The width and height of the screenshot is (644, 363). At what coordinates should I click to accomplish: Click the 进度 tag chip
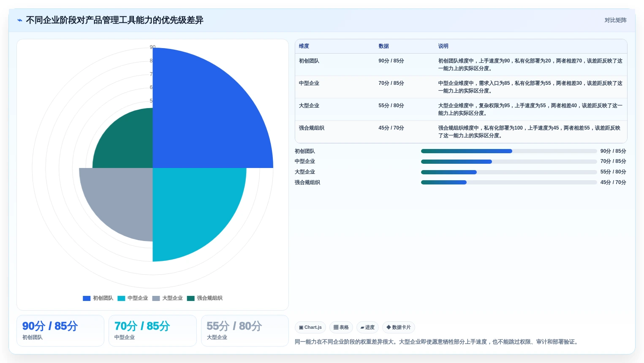pyautogui.click(x=367, y=328)
